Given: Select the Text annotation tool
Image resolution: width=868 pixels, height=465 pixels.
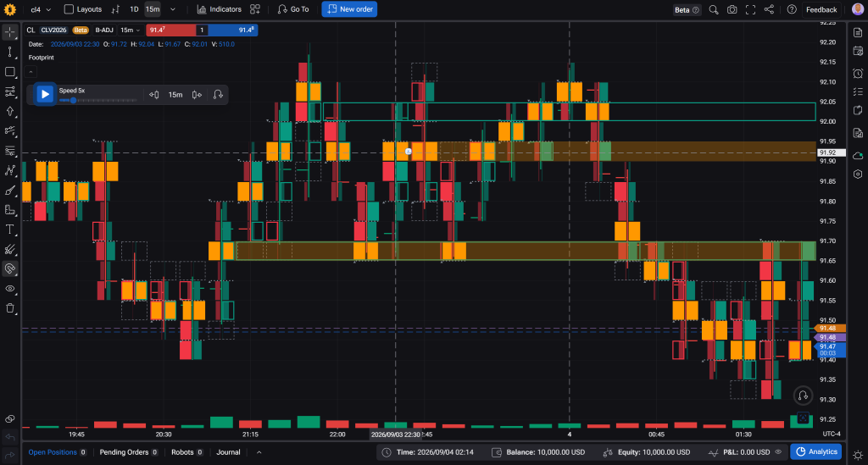Looking at the screenshot, I should click(10, 230).
